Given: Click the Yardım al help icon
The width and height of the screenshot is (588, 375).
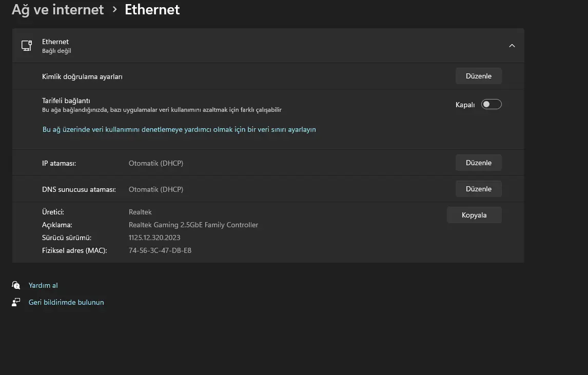Looking at the screenshot, I should [x=16, y=285].
